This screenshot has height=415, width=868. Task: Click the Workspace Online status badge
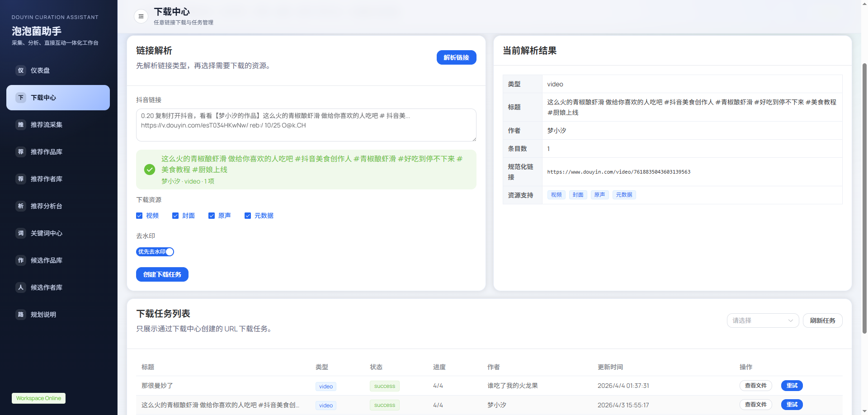point(38,398)
